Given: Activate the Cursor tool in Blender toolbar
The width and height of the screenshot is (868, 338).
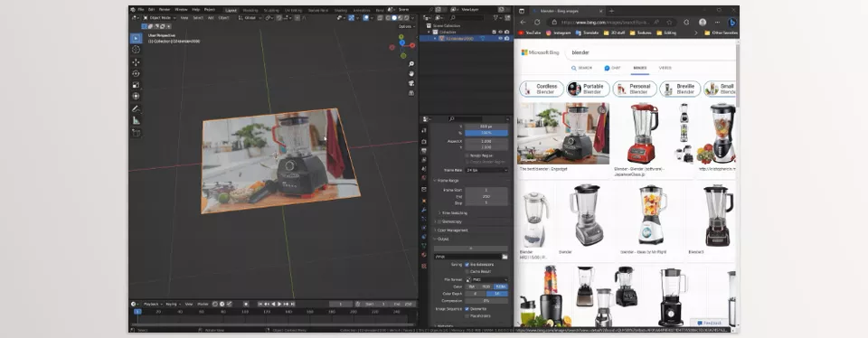Looking at the screenshot, I should (136, 50).
